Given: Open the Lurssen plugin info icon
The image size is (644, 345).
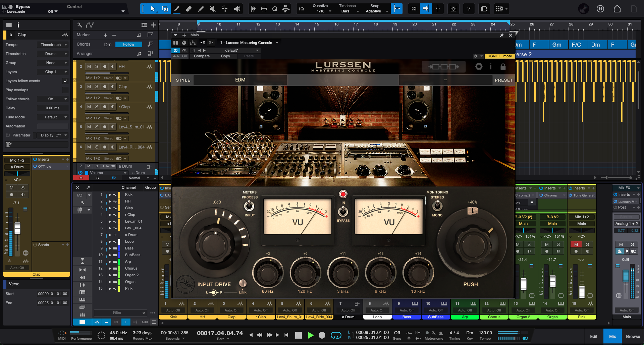Looking at the screenshot, I should 491,67.
